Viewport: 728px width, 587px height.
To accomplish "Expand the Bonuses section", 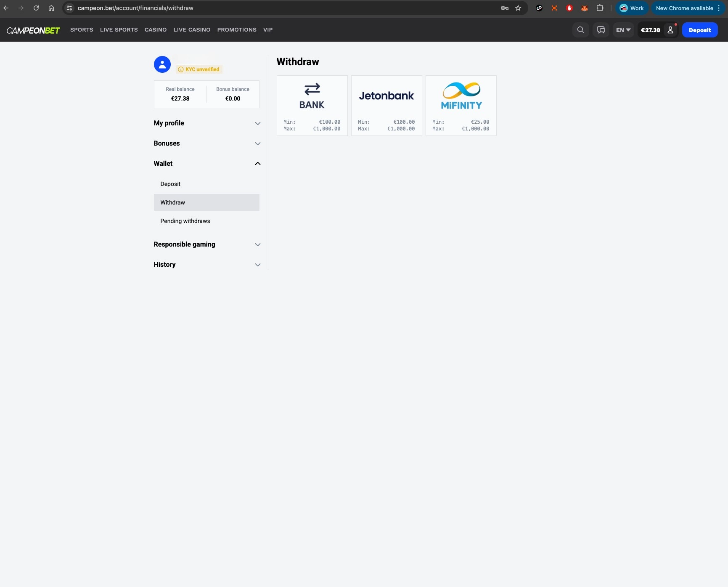I will click(x=207, y=143).
